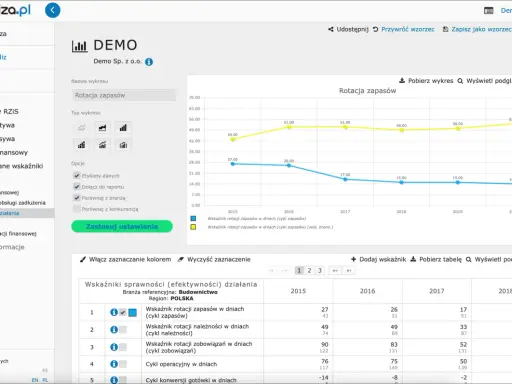Select the last chart type icon in the bottom row
The image size is (512, 384).
point(123,145)
